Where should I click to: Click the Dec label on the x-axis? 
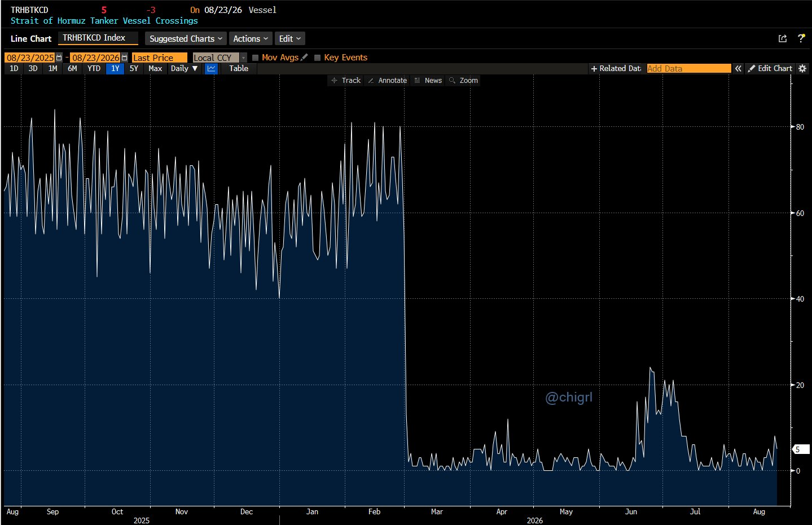[247, 512]
